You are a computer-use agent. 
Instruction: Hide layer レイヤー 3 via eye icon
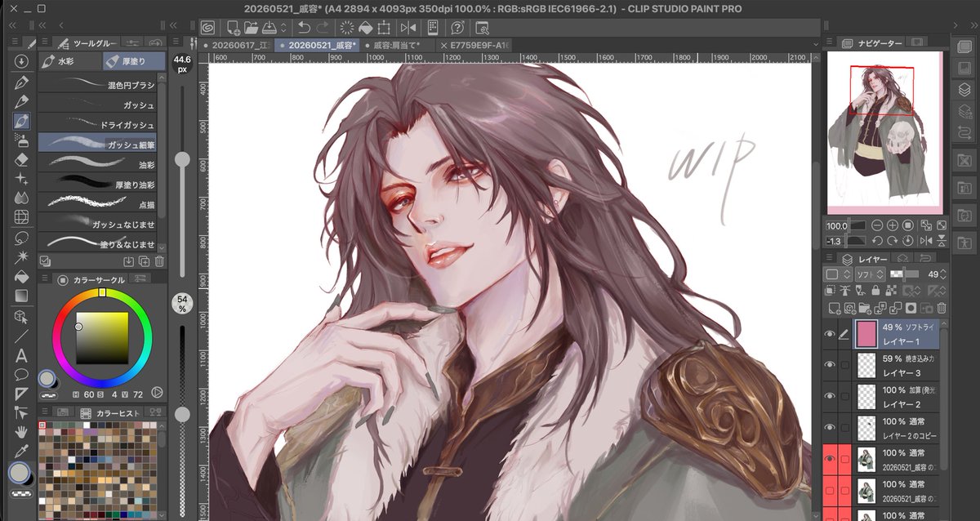(831, 365)
